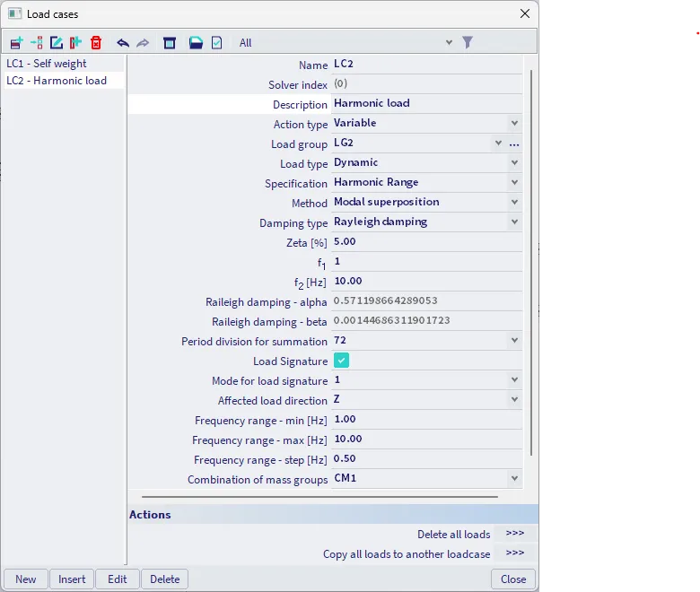Select LC2 - Harmonic load in list

click(57, 81)
